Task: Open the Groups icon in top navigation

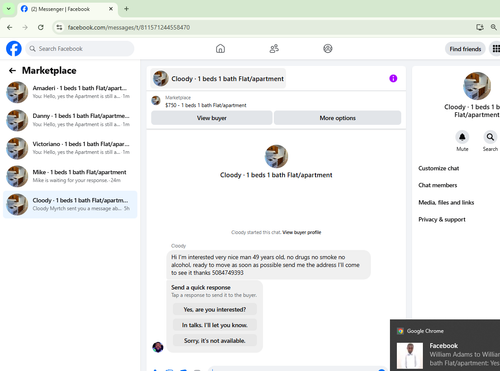Action: (x=328, y=49)
